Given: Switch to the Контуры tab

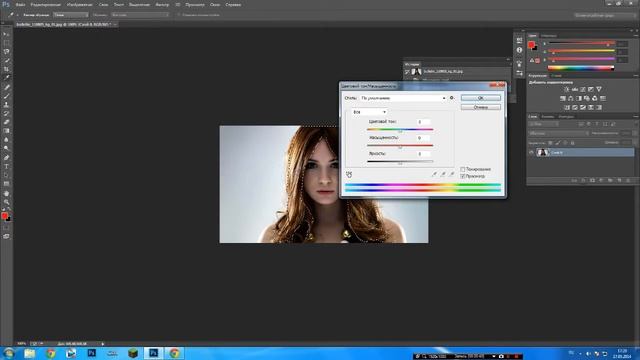Looking at the screenshot, I should (566, 117).
